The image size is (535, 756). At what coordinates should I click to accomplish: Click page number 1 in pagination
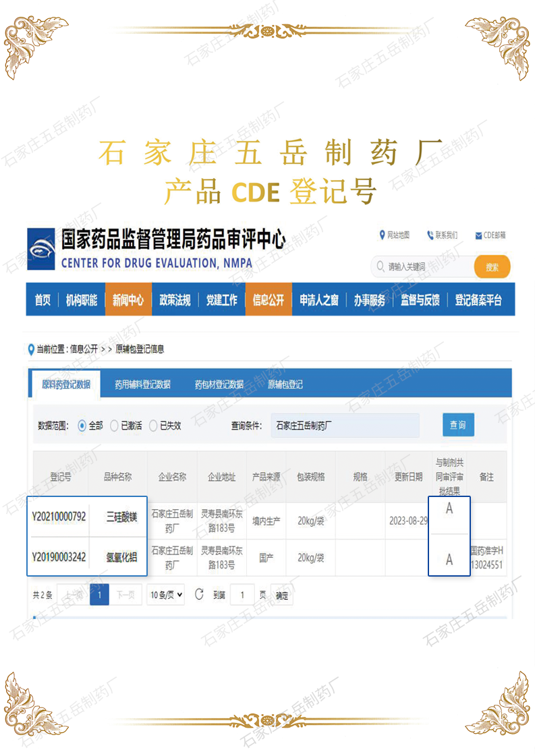coord(99,595)
